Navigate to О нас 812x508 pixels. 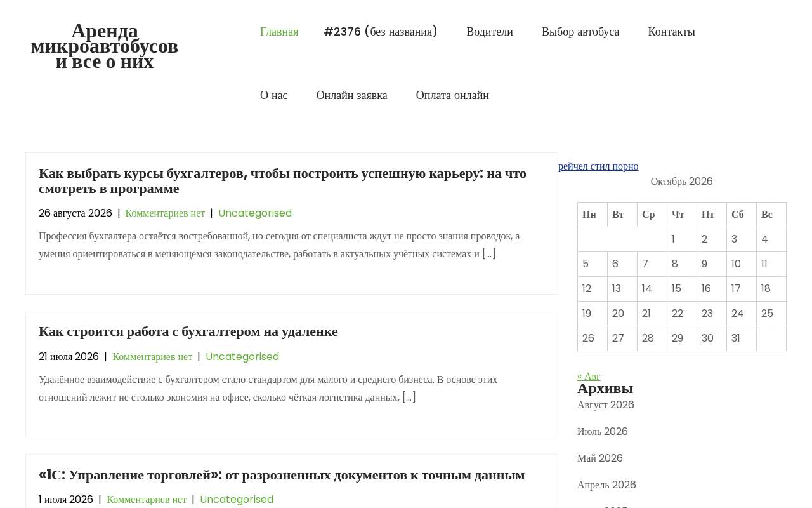(274, 95)
